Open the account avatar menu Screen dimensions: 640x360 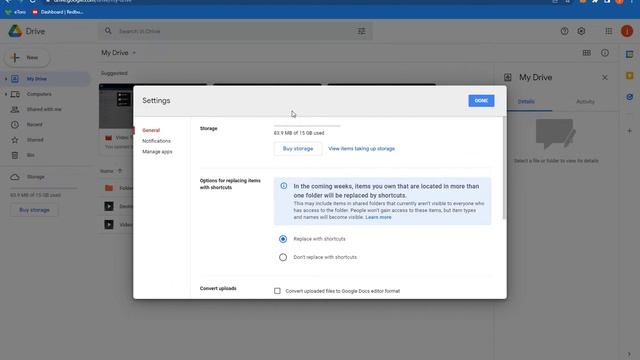627,31
